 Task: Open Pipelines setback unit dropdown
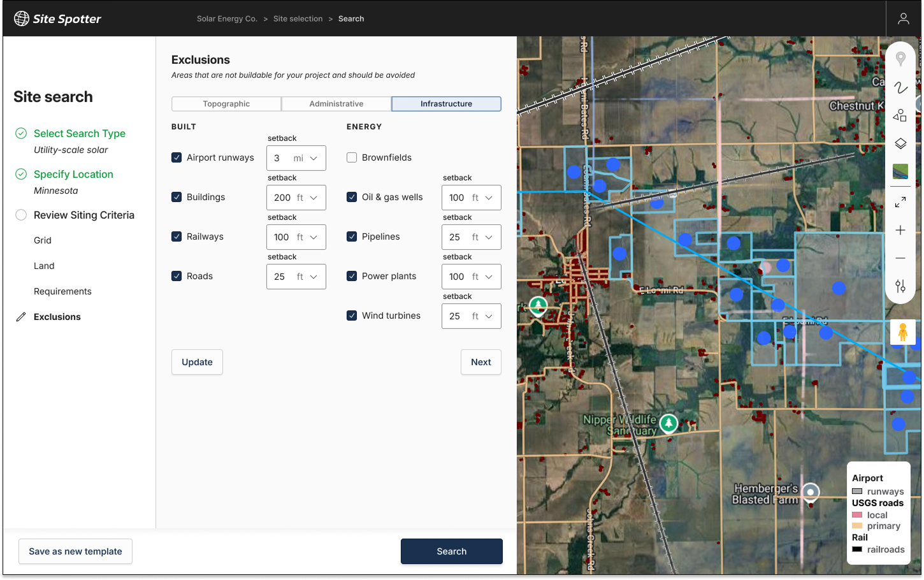pyautogui.click(x=482, y=237)
